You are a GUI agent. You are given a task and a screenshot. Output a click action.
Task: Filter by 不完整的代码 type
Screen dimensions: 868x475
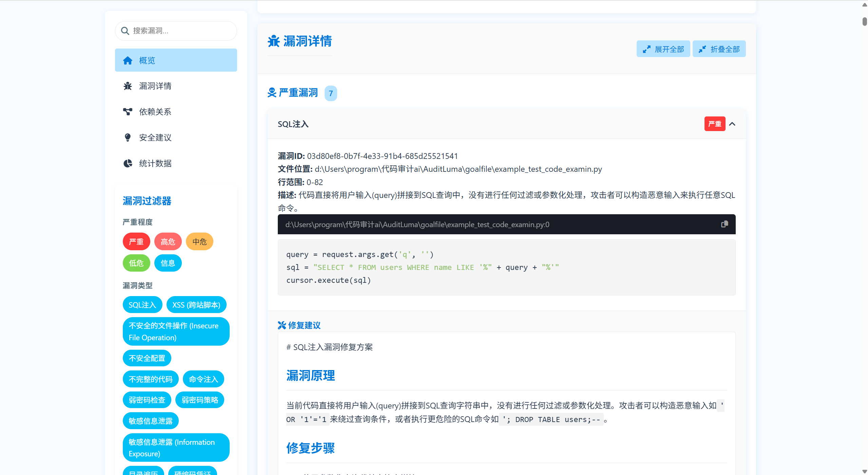(x=151, y=379)
